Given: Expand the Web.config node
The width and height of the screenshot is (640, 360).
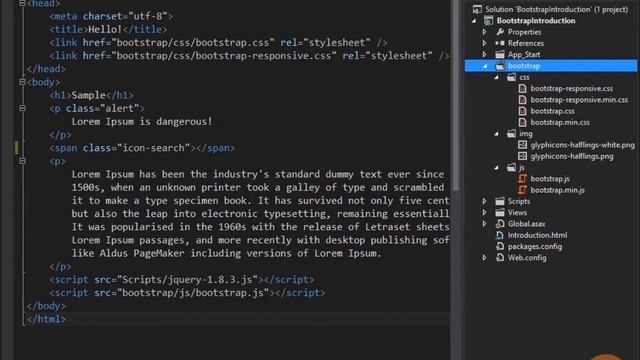Looking at the screenshot, I should coord(484,258).
